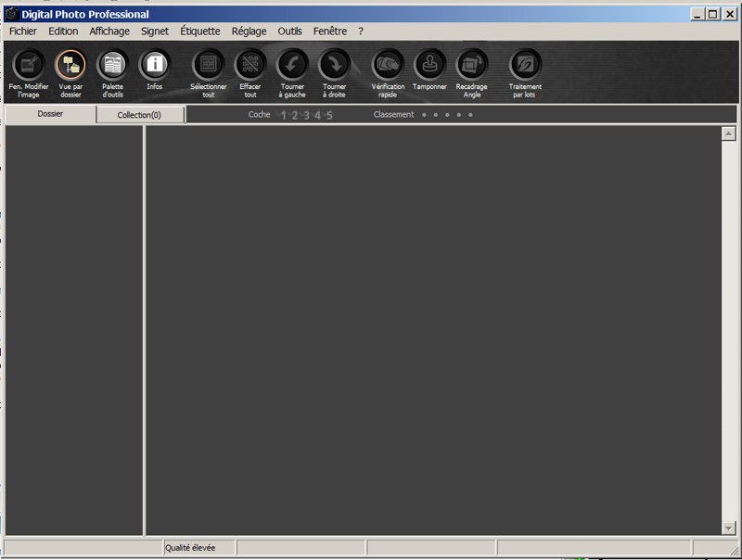Open the Étiquette menu
The width and height of the screenshot is (742, 560).
[x=200, y=32]
